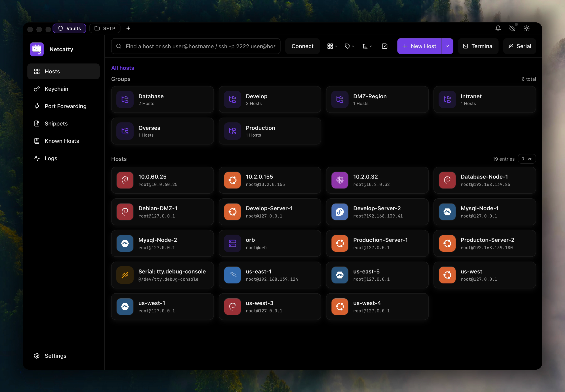565x392 pixels.
Task: Open Keychain from the sidebar
Action: coord(56,89)
